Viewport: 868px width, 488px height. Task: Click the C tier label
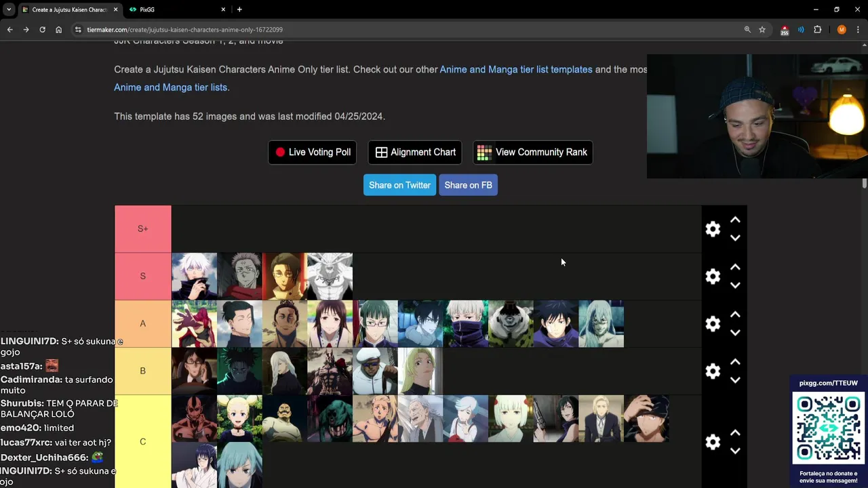point(142,441)
